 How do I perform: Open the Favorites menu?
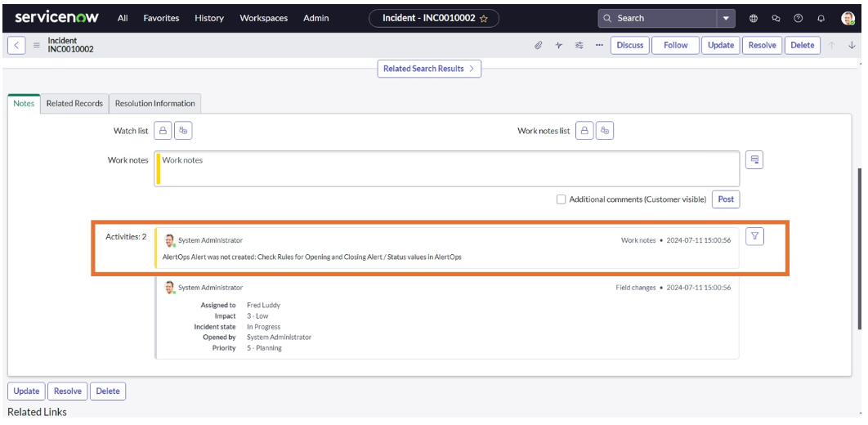point(161,18)
